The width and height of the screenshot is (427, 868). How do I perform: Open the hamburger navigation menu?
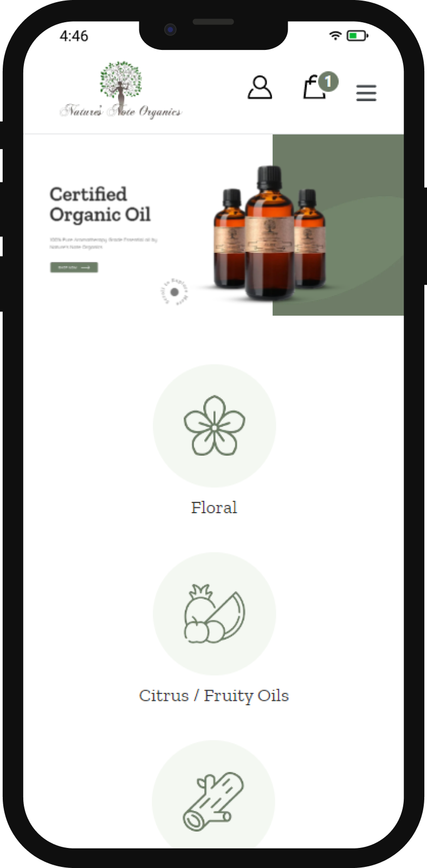[366, 93]
